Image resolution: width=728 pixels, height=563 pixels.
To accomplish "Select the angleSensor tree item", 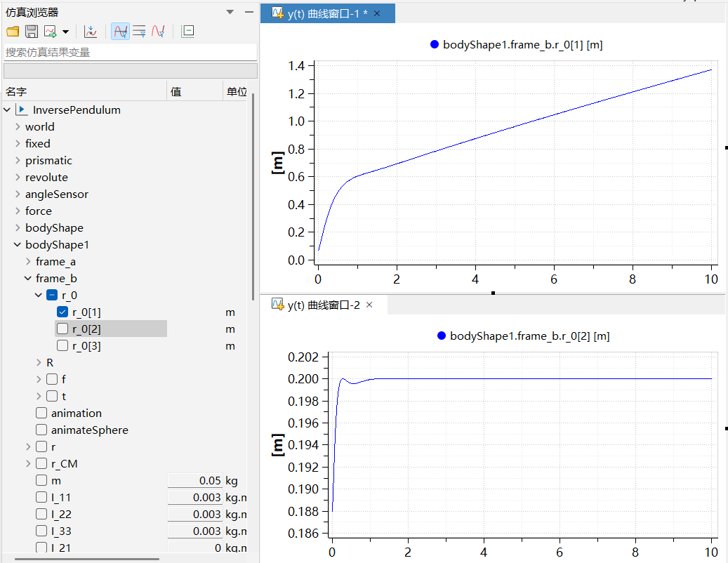I will point(57,194).
